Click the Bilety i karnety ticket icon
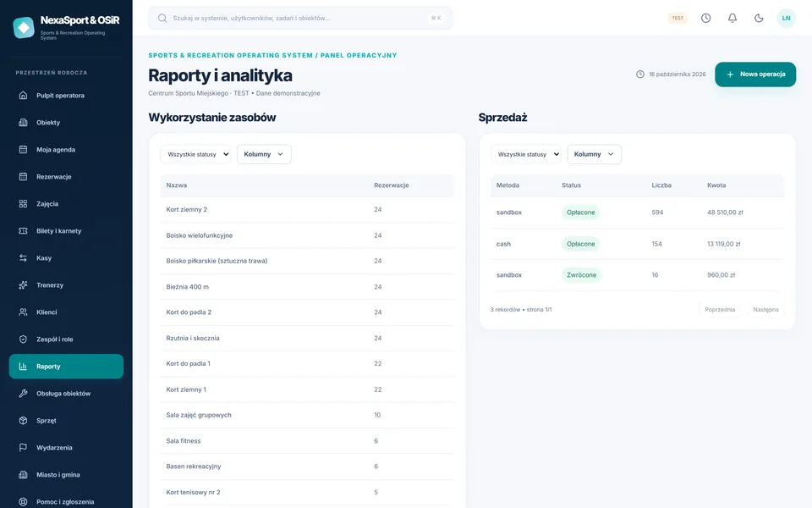The image size is (812, 508). click(x=24, y=230)
